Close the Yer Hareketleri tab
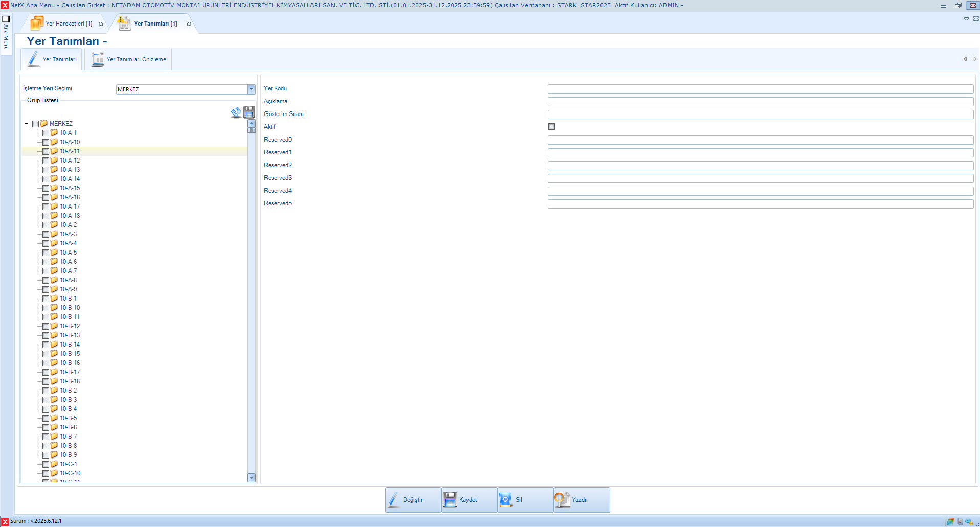This screenshot has width=980, height=527. (101, 24)
